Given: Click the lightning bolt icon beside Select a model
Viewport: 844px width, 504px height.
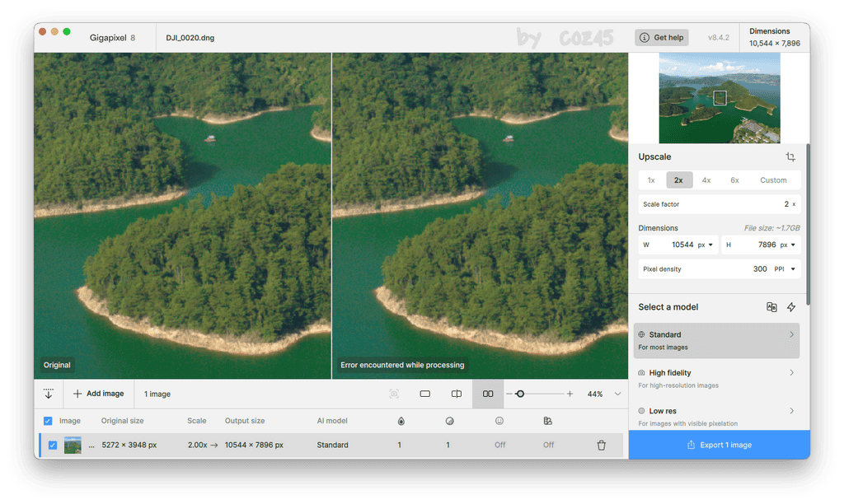Looking at the screenshot, I should (x=791, y=307).
